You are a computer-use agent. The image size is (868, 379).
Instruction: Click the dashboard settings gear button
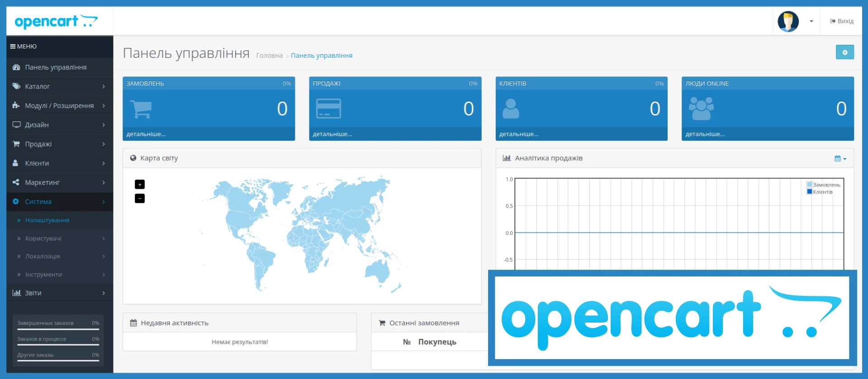(x=844, y=52)
